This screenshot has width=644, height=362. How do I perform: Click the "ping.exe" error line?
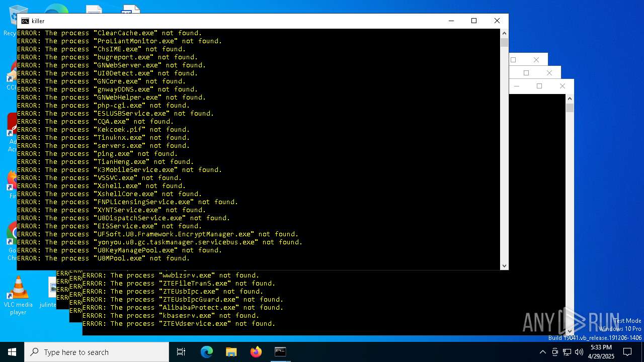97,153
